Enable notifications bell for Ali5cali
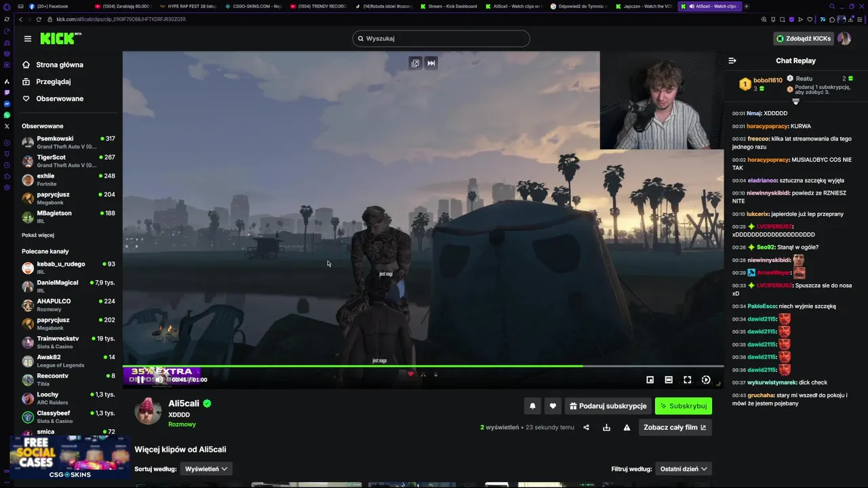This screenshot has width=868, height=488. (x=532, y=406)
